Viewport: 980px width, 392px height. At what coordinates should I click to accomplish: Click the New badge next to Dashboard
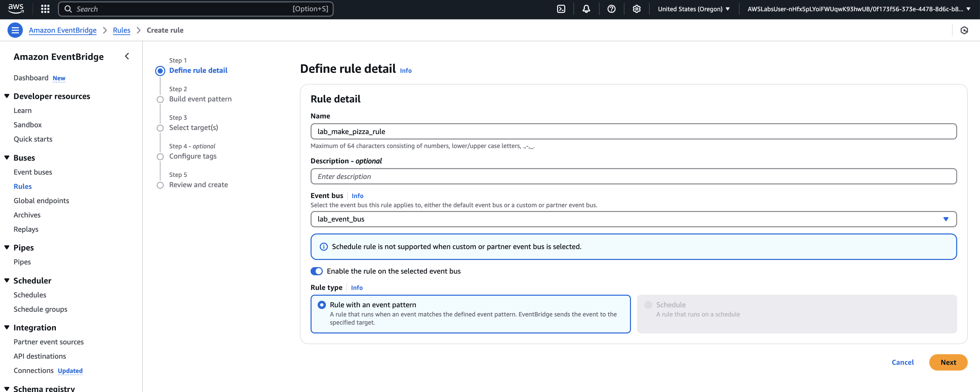click(x=59, y=78)
